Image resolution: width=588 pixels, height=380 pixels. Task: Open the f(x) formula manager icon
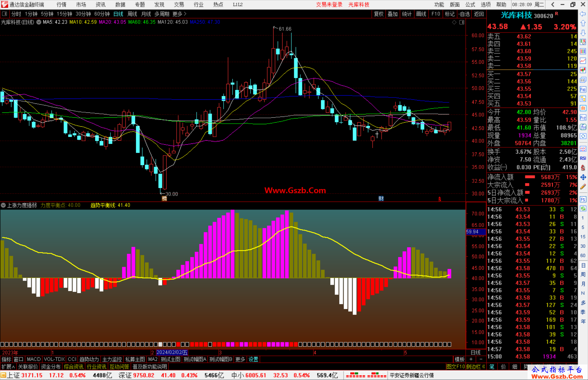583,127
